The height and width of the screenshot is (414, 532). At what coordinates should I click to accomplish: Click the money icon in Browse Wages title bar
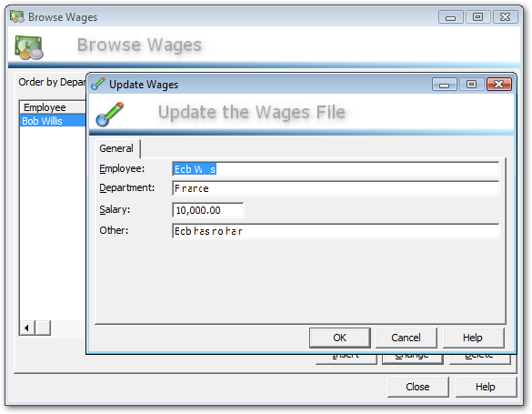(17, 16)
